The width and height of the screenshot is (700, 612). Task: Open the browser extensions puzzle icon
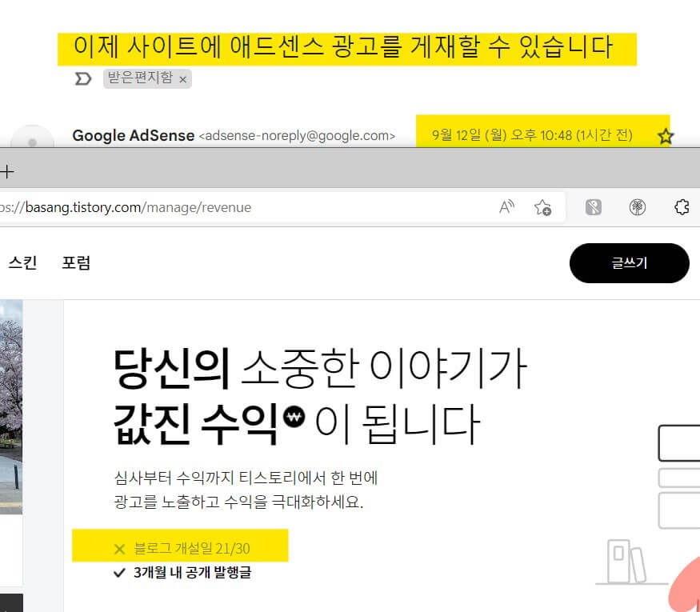(x=682, y=207)
